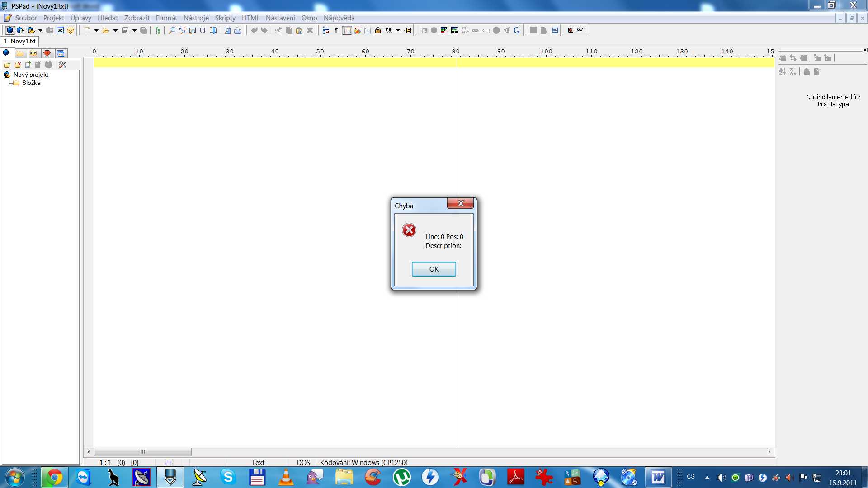Expand the New file dropdown arrow
The width and height of the screenshot is (868, 488).
click(x=96, y=30)
